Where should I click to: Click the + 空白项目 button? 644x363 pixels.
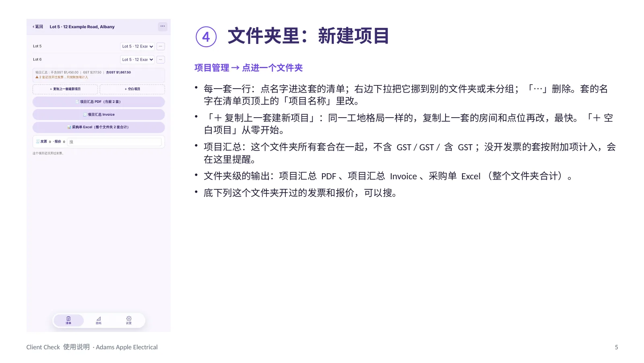[x=132, y=89]
